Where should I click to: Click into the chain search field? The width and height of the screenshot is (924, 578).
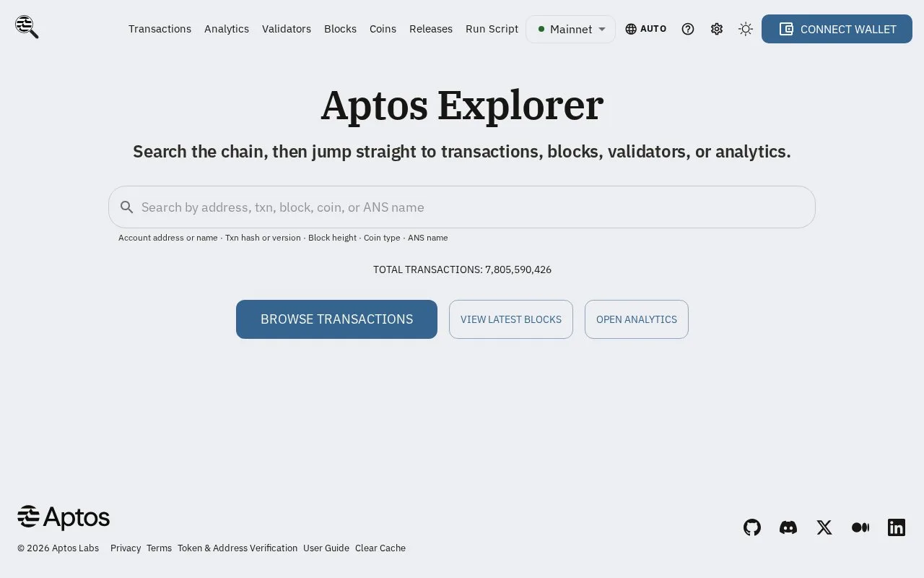462,207
